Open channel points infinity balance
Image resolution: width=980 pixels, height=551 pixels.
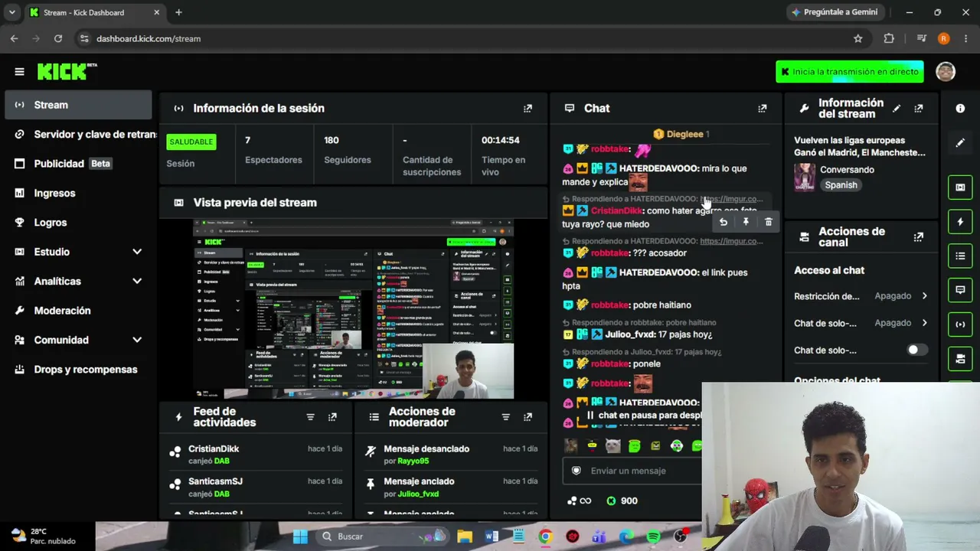click(x=580, y=500)
